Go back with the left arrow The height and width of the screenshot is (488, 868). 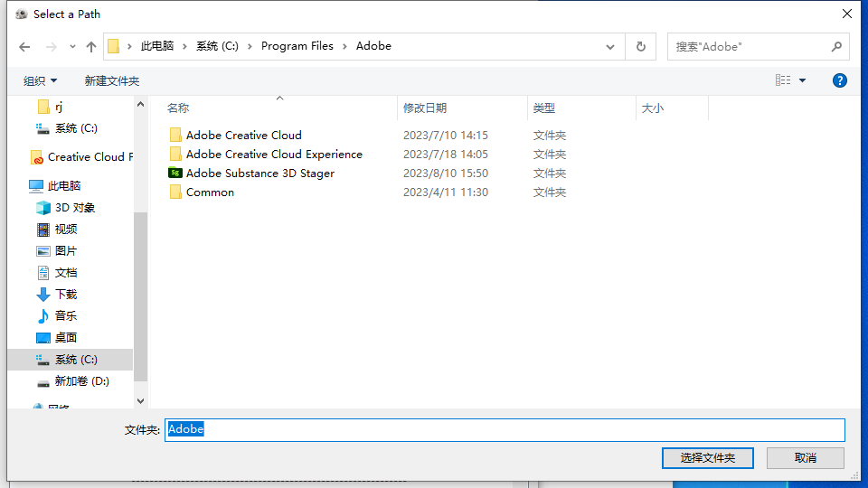24,47
